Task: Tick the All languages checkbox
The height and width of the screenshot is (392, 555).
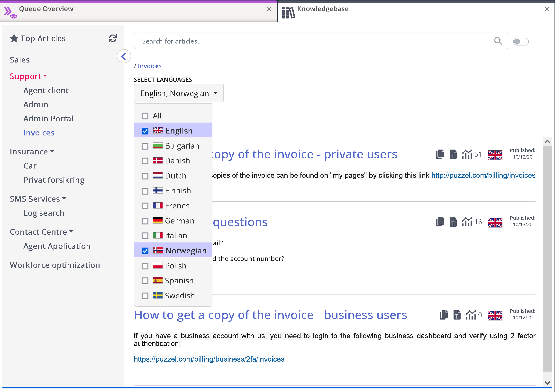Action: [145, 116]
